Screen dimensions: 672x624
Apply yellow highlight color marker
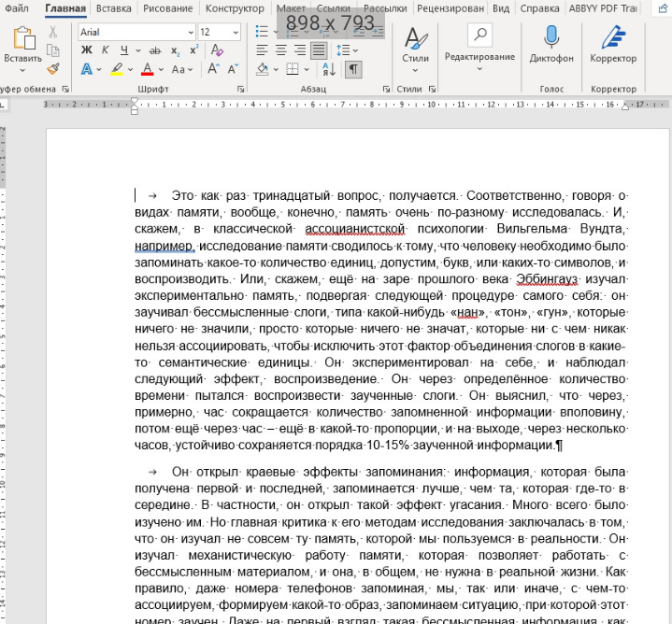tap(117, 69)
